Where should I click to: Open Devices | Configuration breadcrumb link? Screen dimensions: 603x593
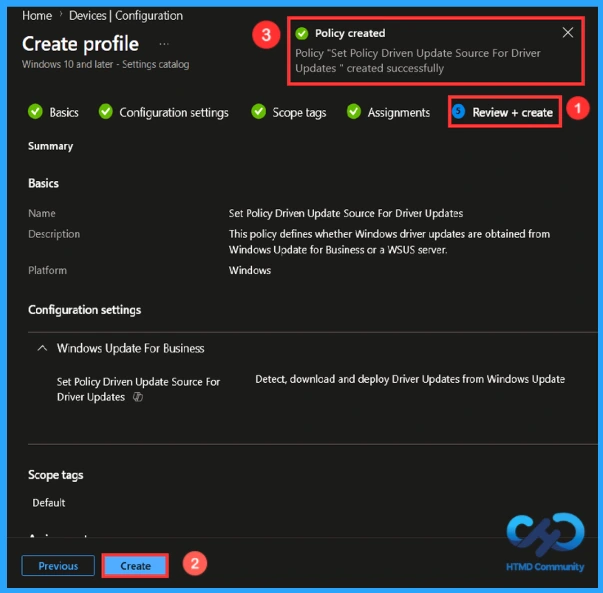coord(126,16)
